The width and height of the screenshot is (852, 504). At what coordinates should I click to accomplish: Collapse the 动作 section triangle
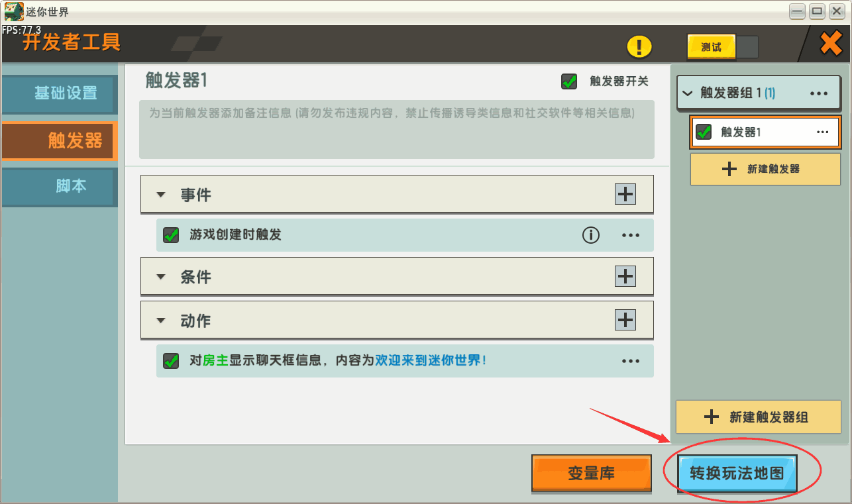[160, 321]
